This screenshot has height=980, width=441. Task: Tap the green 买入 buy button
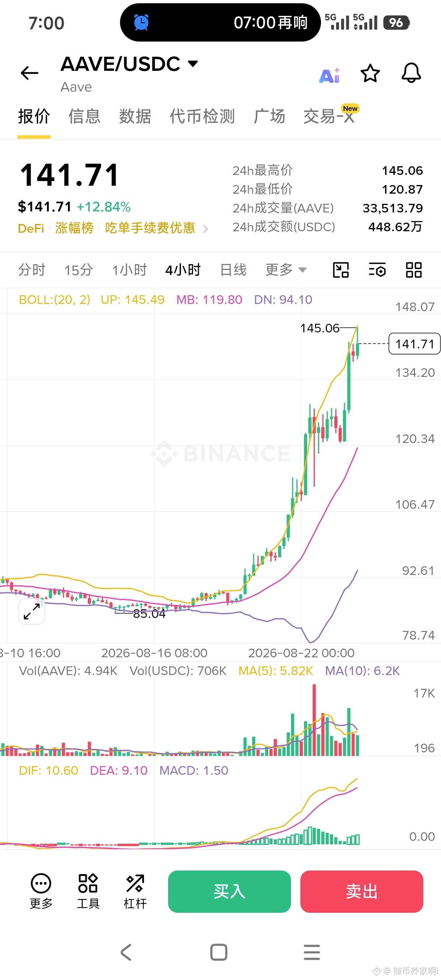(x=230, y=891)
